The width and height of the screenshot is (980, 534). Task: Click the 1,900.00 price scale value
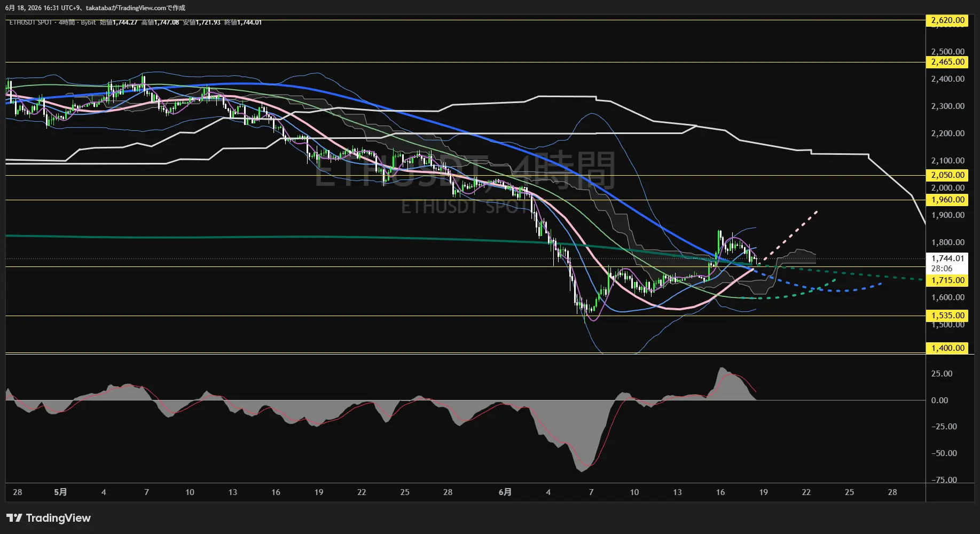(948, 215)
